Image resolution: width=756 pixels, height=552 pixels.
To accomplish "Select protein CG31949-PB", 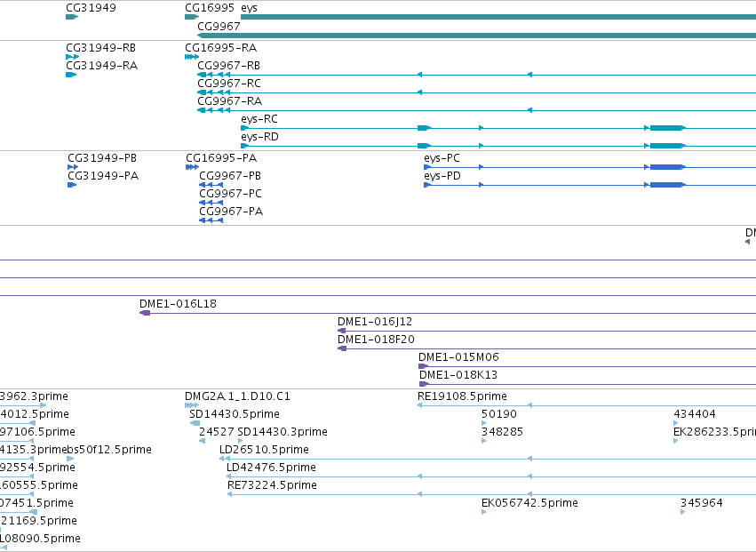I will pyautogui.click(x=102, y=158).
